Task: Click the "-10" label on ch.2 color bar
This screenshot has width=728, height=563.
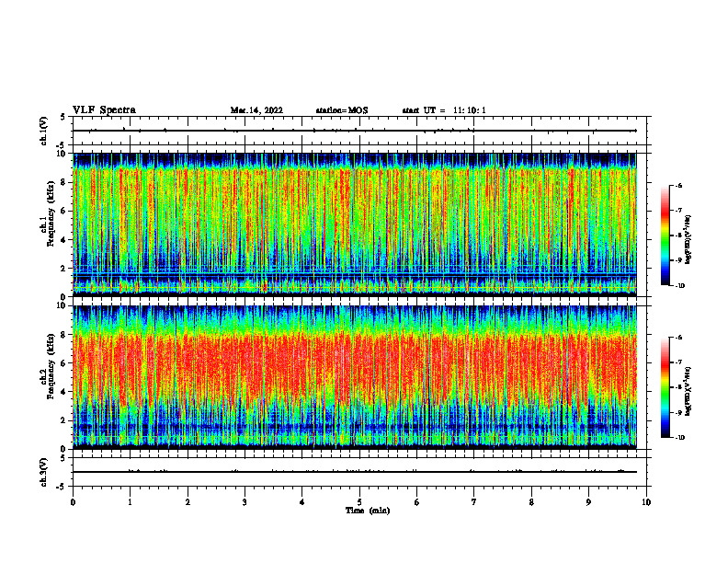Action: coord(679,438)
